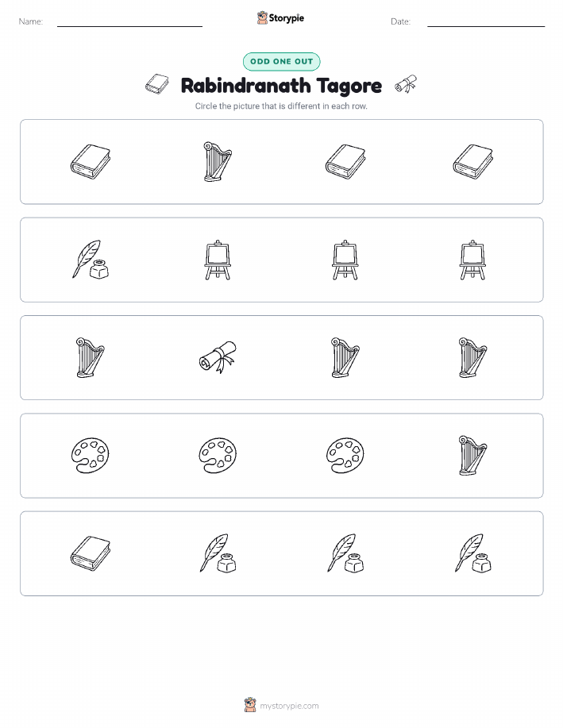Click the first book in the top row

point(90,162)
